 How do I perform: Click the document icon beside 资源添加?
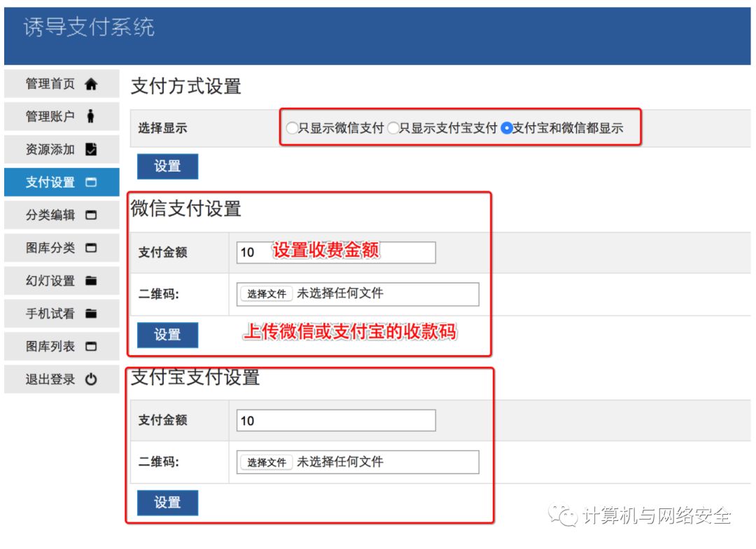pos(91,150)
